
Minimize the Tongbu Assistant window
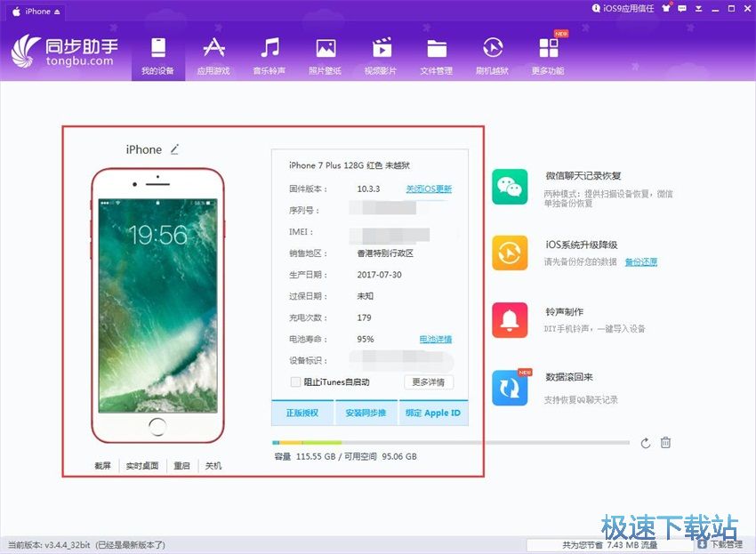click(715, 9)
